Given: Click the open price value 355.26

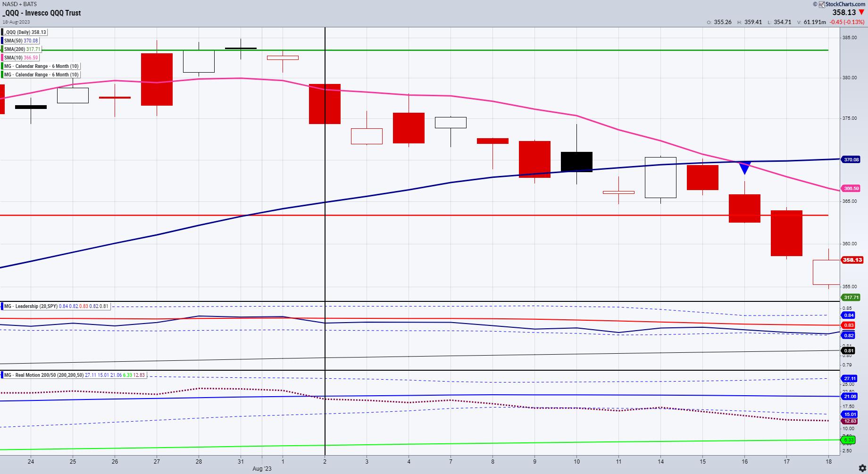Looking at the screenshot, I should 723,22.
